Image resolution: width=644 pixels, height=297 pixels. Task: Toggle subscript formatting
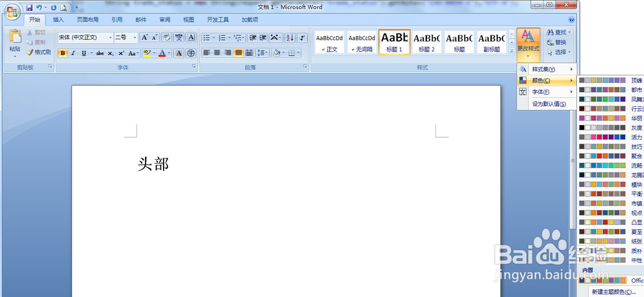click(x=111, y=53)
